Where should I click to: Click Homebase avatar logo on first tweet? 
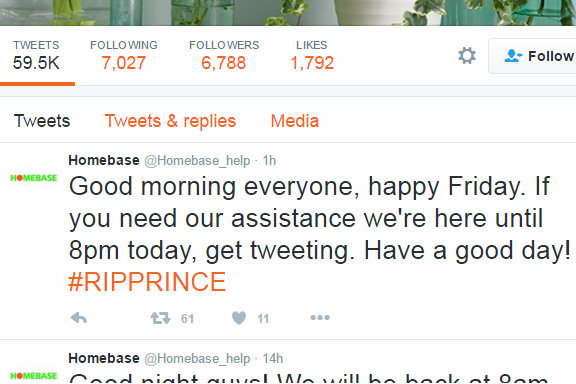pos(33,178)
